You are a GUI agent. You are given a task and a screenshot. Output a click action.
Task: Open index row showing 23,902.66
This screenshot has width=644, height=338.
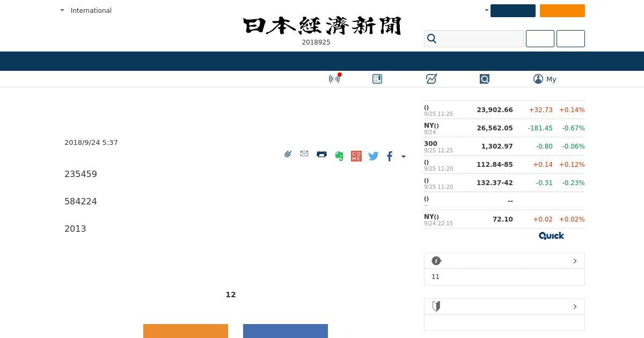click(x=504, y=110)
